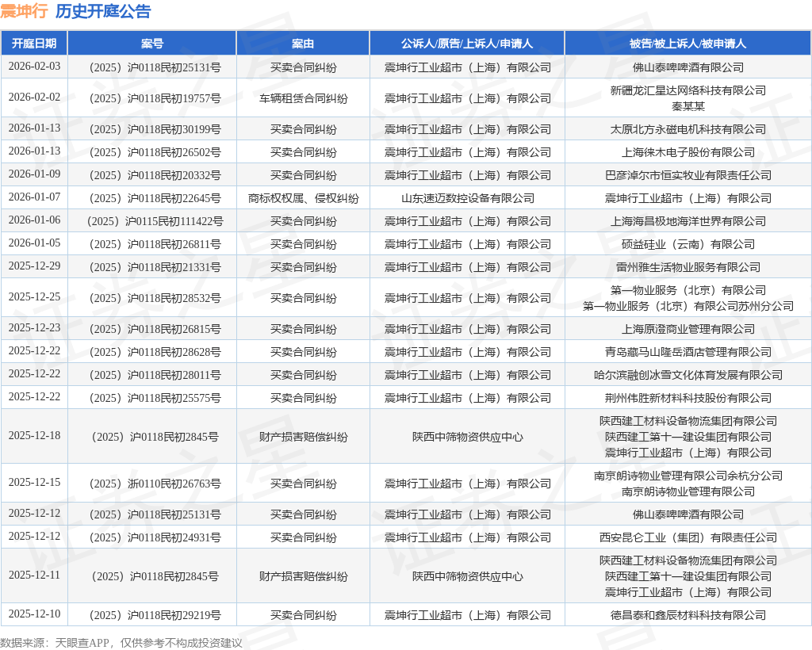Select case number (2025)浙0110民初26763号

(x=155, y=484)
